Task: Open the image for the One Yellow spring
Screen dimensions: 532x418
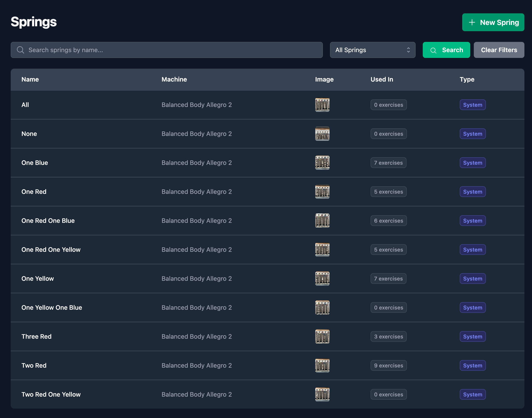Action: 322,279
